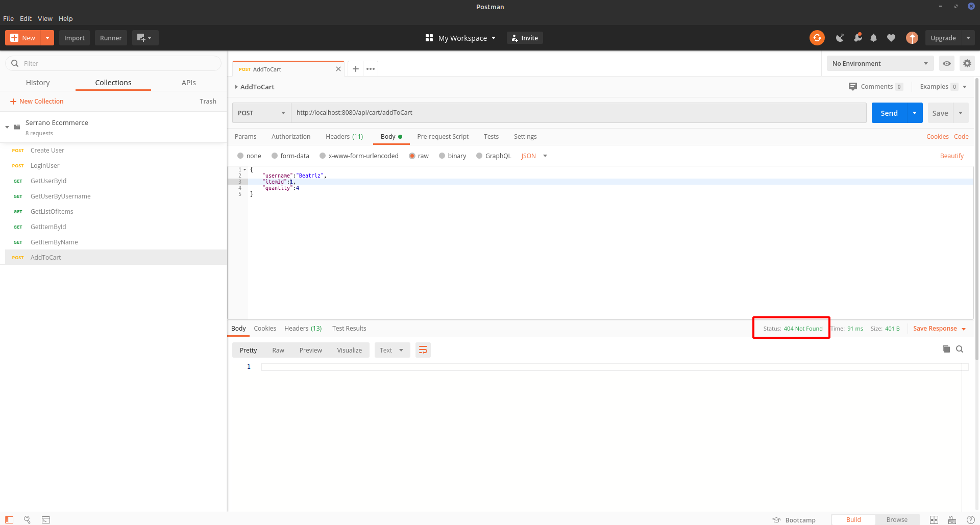Image resolution: width=980 pixels, height=525 pixels.
Task: Open tab options three-dot menu
Action: tap(371, 69)
